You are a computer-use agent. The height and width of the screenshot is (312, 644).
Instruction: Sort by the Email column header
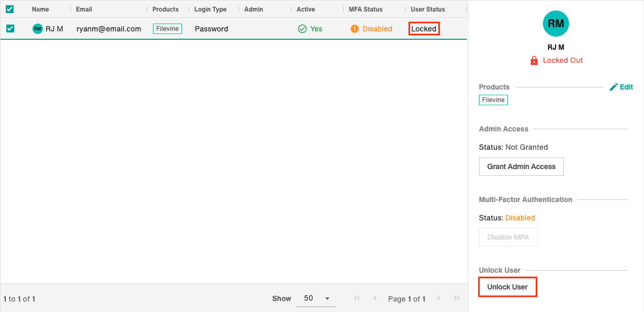point(84,9)
